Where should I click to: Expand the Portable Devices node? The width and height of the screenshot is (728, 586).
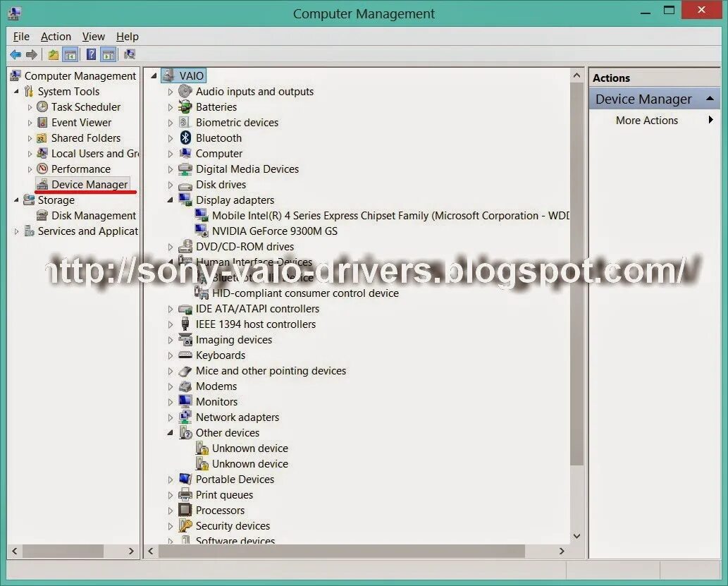pos(171,479)
